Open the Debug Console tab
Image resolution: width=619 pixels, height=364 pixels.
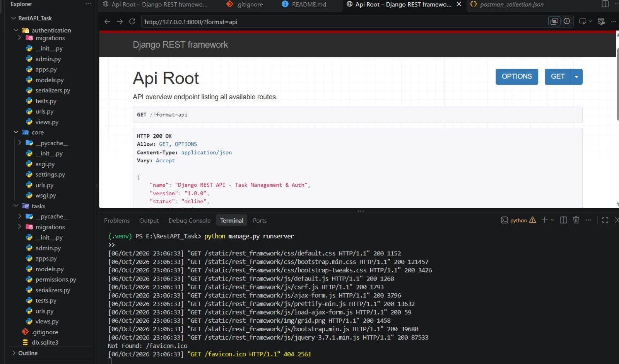[x=190, y=221]
